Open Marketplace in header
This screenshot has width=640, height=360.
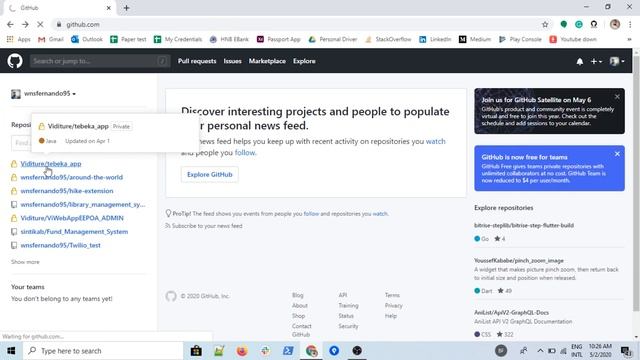267,61
